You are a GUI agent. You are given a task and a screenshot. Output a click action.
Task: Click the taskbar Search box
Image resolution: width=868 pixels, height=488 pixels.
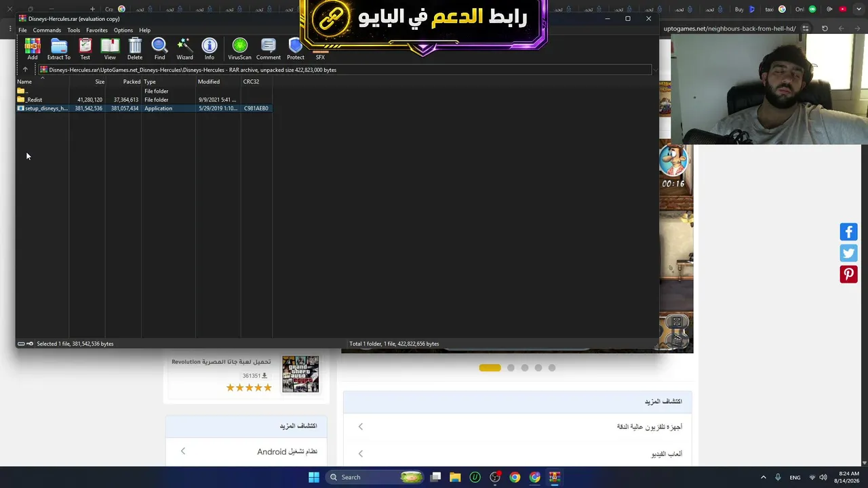(374, 477)
